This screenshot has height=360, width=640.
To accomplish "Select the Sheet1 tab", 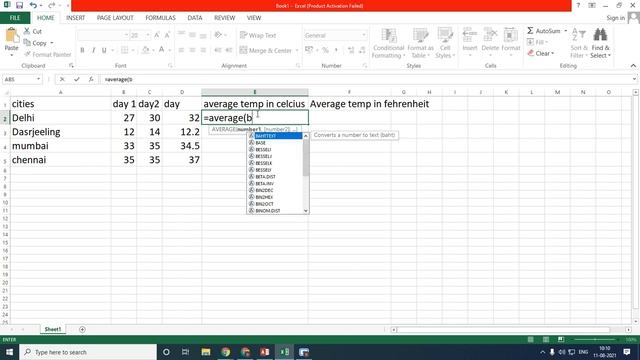I will coord(53,329).
